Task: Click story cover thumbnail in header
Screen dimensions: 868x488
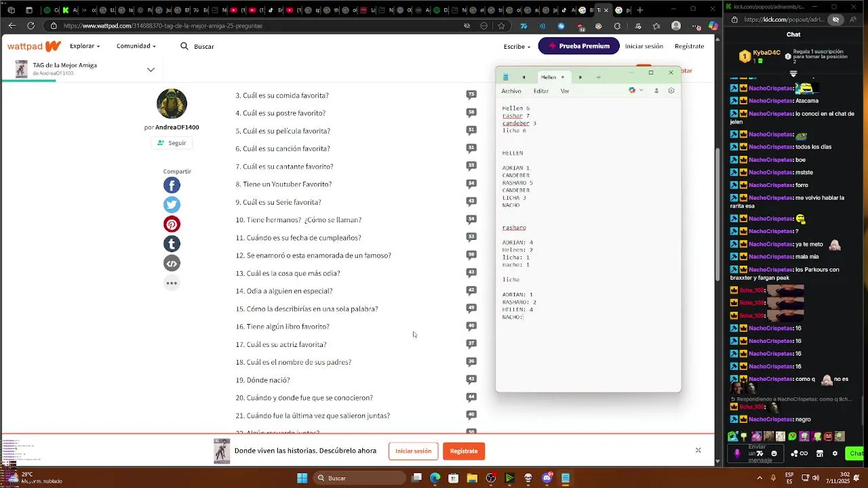Action: [22, 69]
